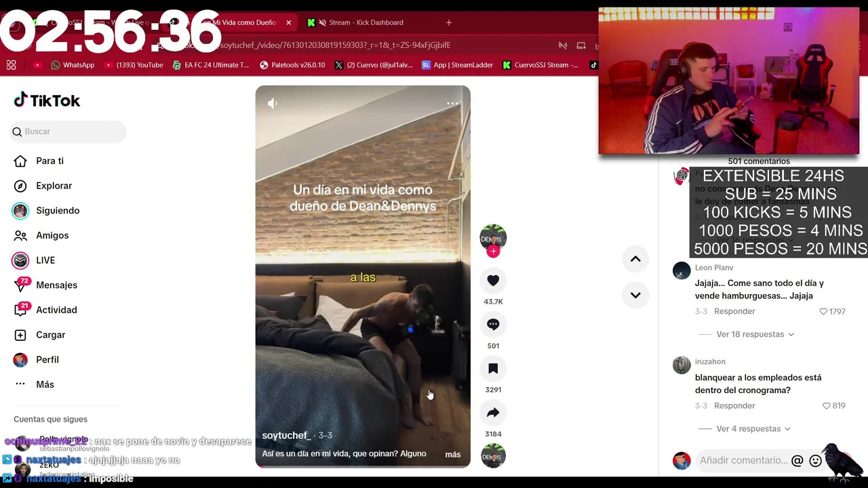Expand Ver 18 respuestas

coord(754,334)
